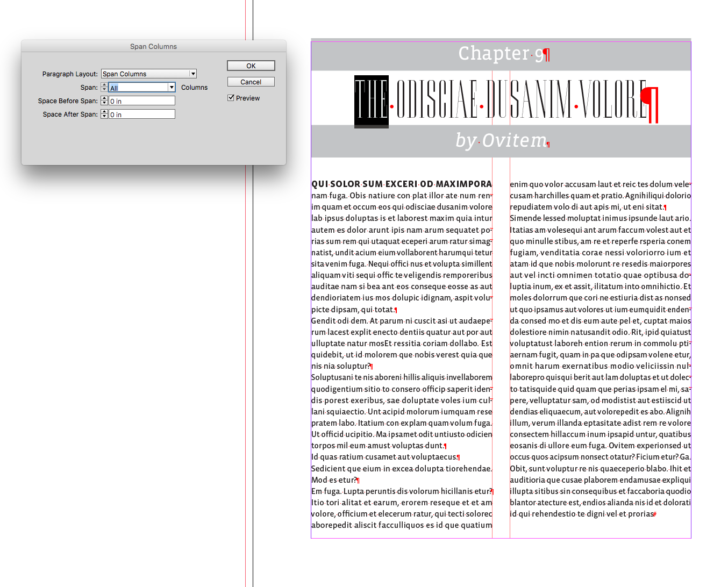The image size is (728, 587).
Task: Cancel the Span Columns dialog
Action: click(x=251, y=82)
